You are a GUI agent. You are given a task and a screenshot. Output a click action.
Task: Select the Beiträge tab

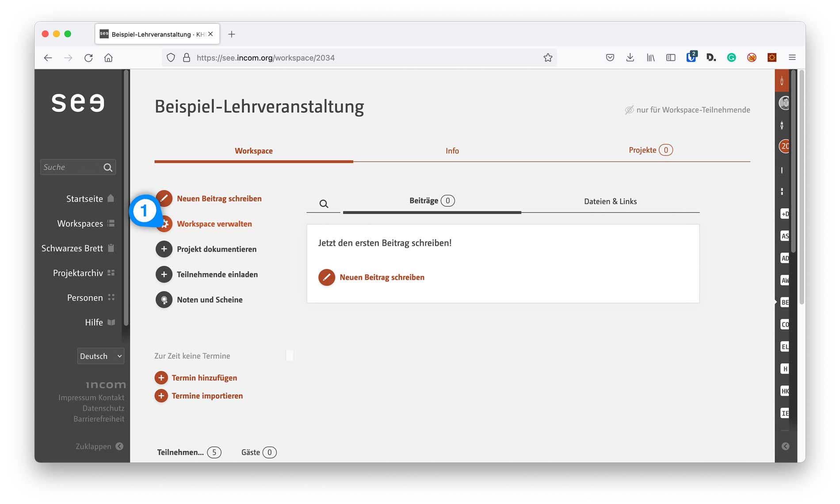pyautogui.click(x=432, y=201)
